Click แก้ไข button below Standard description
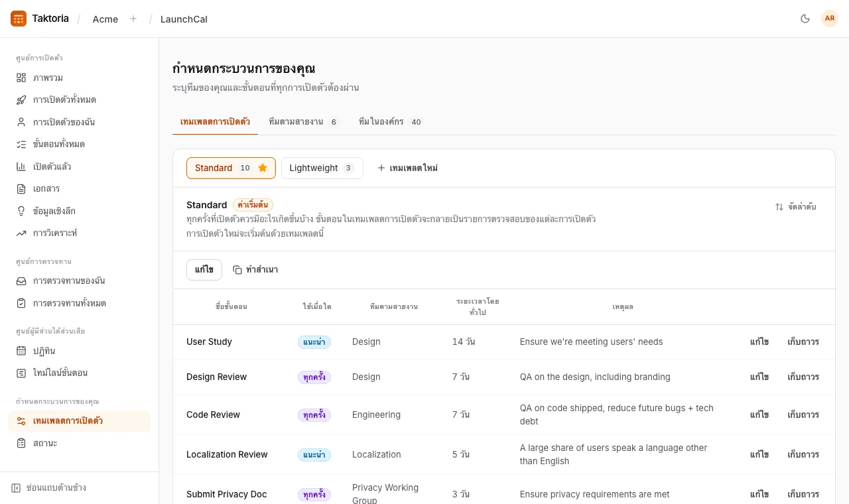 pyautogui.click(x=204, y=270)
